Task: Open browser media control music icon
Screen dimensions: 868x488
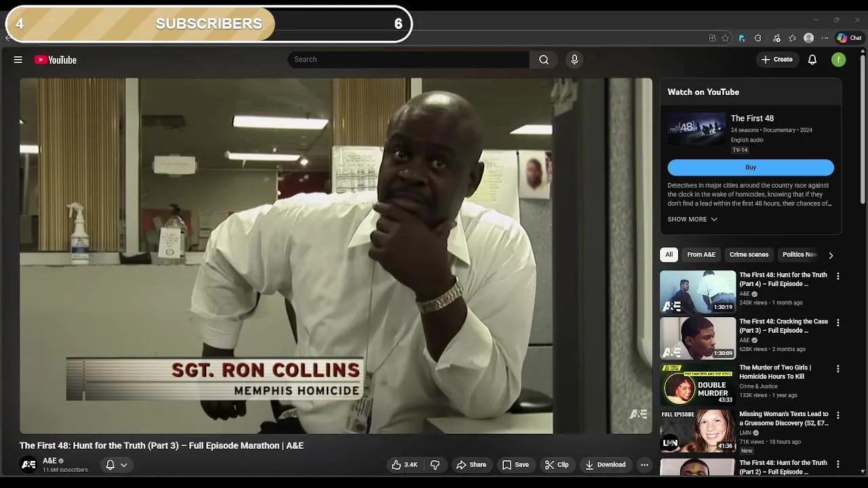Action: pyautogui.click(x=776, y=38)
